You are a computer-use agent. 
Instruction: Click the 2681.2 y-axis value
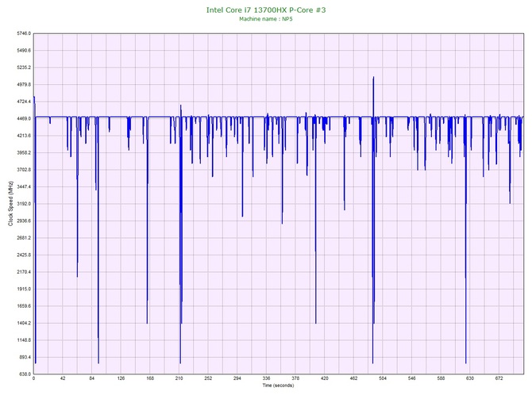24,238
